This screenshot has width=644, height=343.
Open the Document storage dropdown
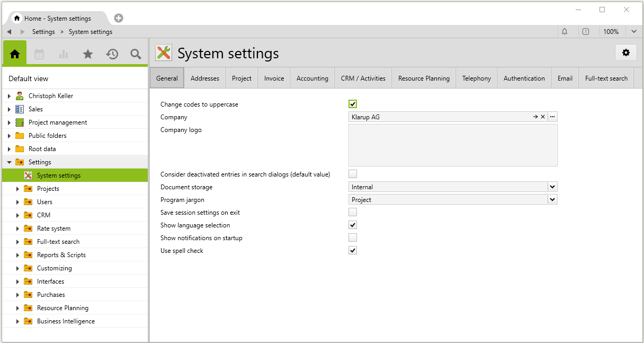(552, 187)
